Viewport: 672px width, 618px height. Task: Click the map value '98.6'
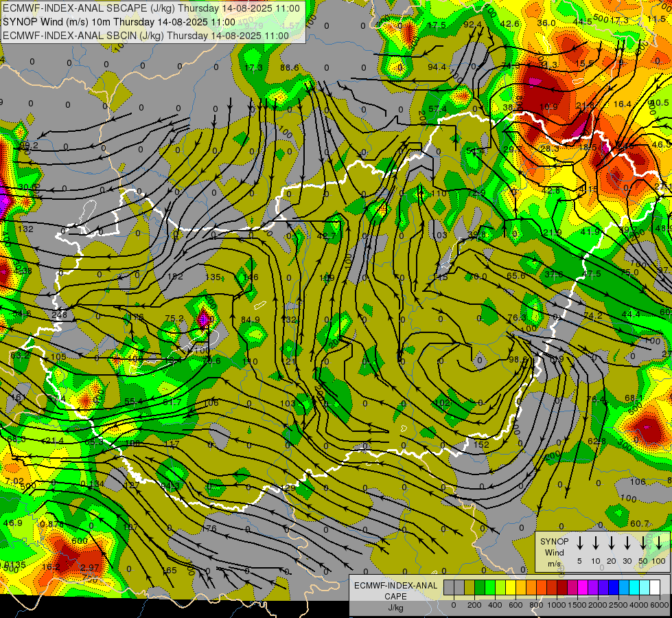(x=518, y=360)
